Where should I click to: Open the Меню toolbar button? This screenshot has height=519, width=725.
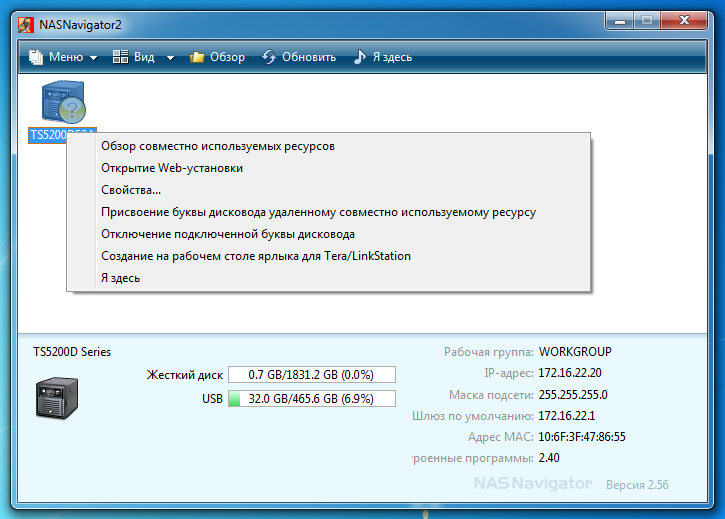(x=63, y=57)
